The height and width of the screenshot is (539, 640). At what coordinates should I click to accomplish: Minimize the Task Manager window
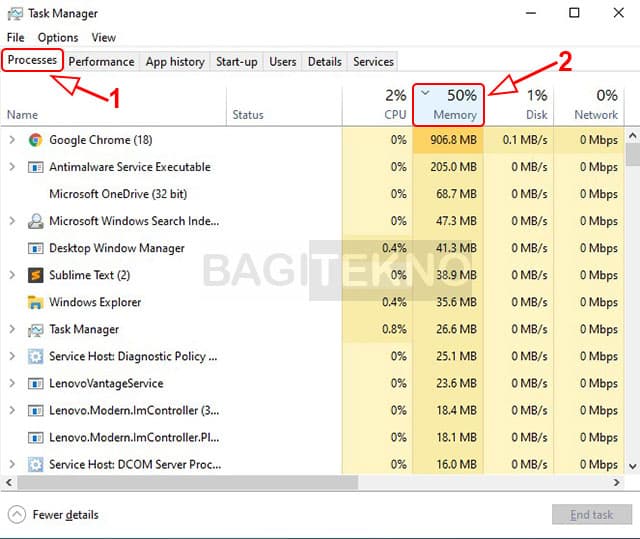[x=531, y=13]
